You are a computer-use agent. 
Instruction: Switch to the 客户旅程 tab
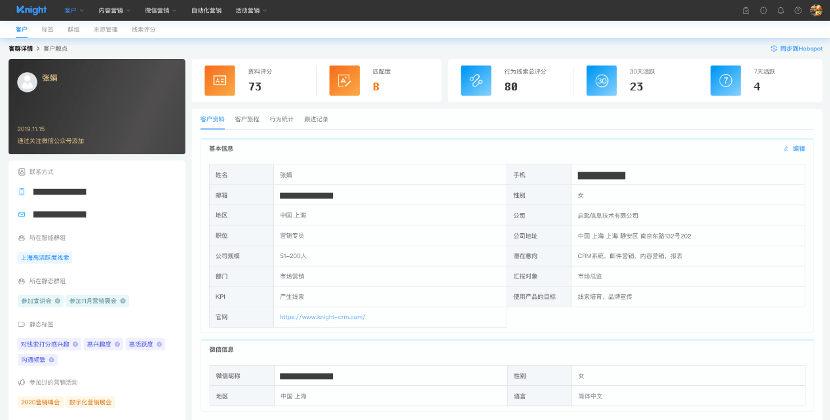pos(247,120)
